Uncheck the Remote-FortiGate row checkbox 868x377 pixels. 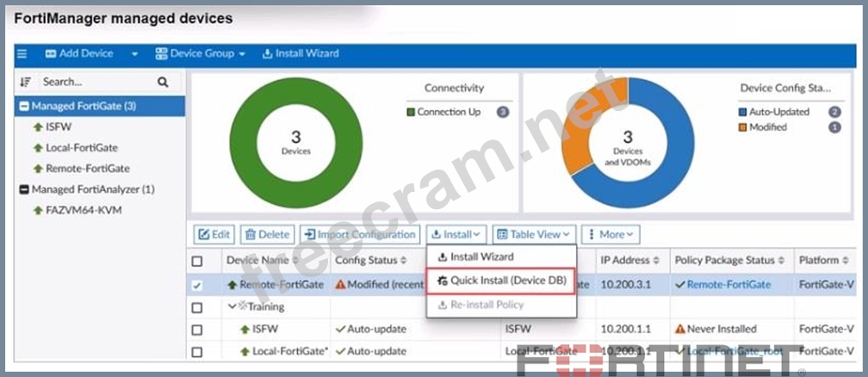click(x=197, y=285)
